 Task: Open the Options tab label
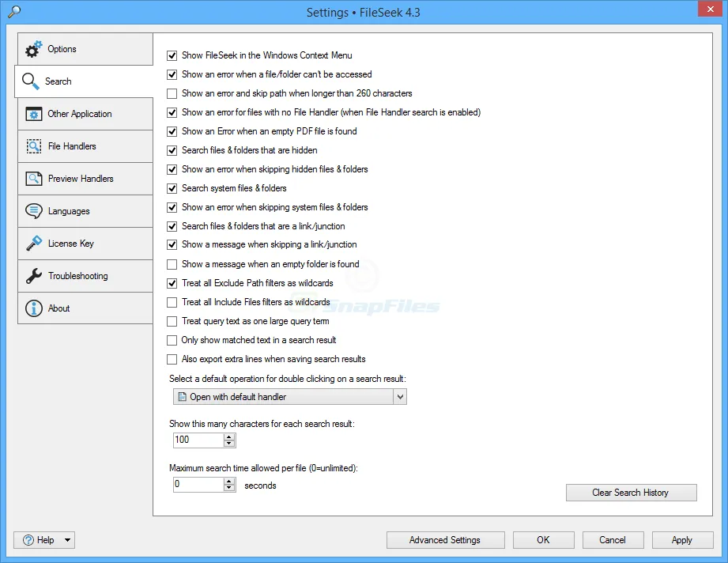click(x=62, y=49)
